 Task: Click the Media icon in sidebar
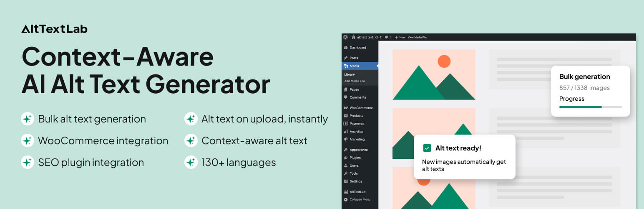coord(346,66)
